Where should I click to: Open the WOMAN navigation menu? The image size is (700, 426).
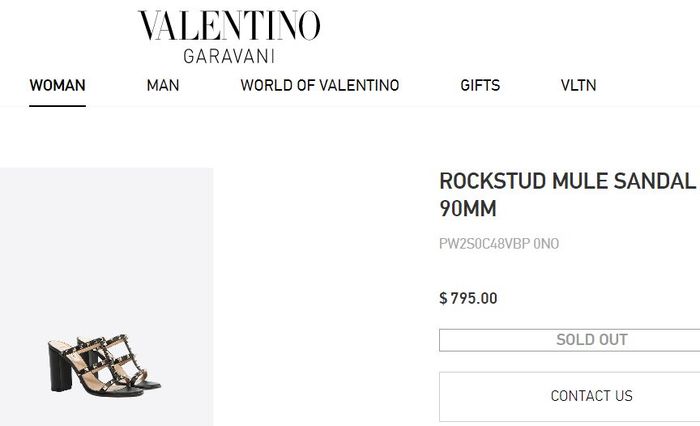pyautogui.click(x=57, y=85)
